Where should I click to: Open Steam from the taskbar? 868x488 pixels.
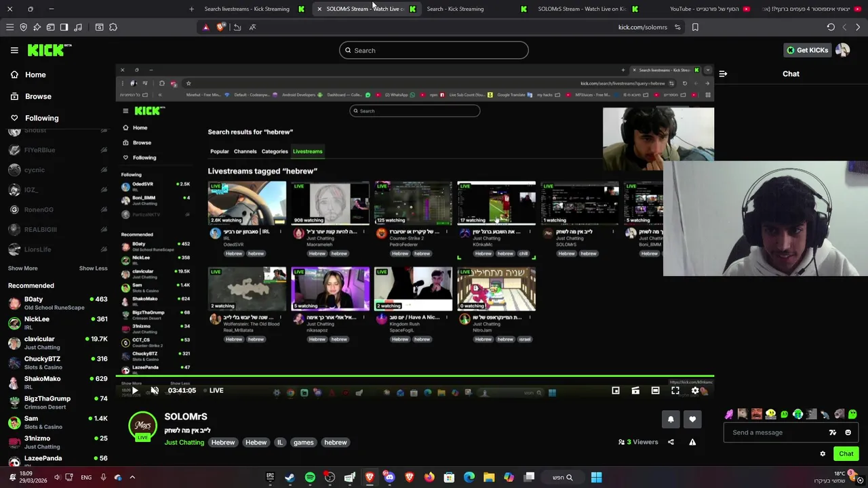(x=290, y=477)
